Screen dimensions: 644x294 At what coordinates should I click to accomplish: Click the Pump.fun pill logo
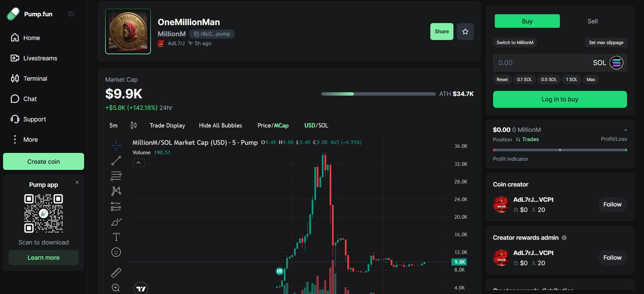coord(13,14)
